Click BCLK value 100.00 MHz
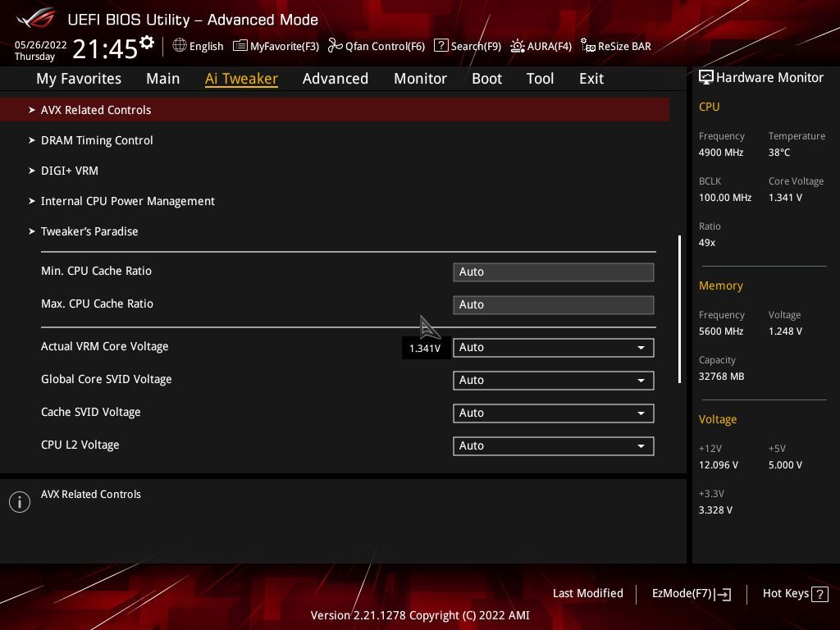The width and height of the screenshot is (840, 630). [x=725, y=198]
